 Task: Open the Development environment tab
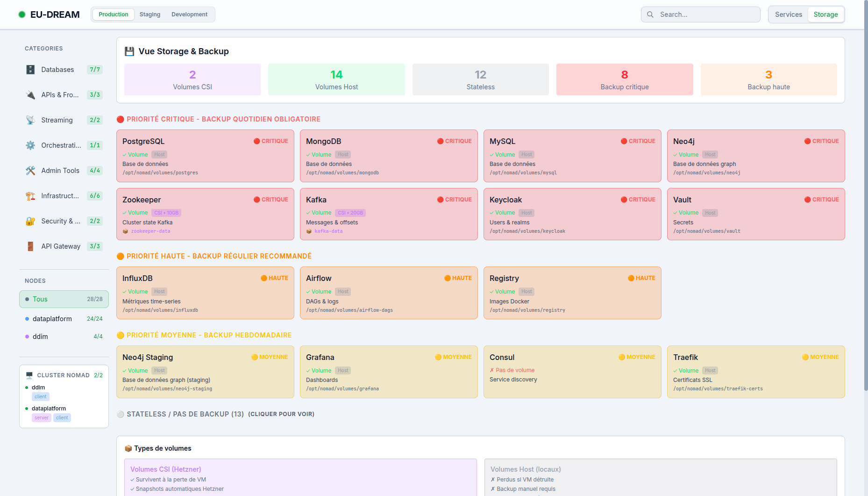click(189, 14)
